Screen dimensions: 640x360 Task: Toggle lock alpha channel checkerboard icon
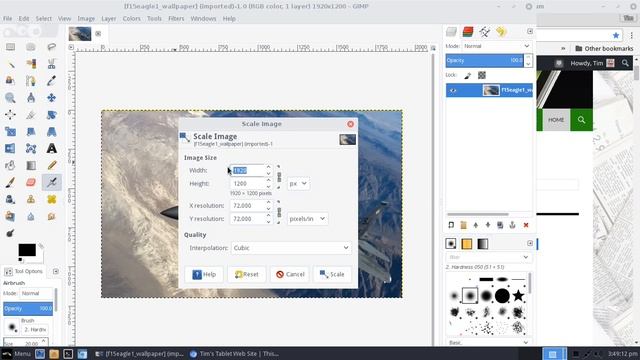(x=482, y=75)
